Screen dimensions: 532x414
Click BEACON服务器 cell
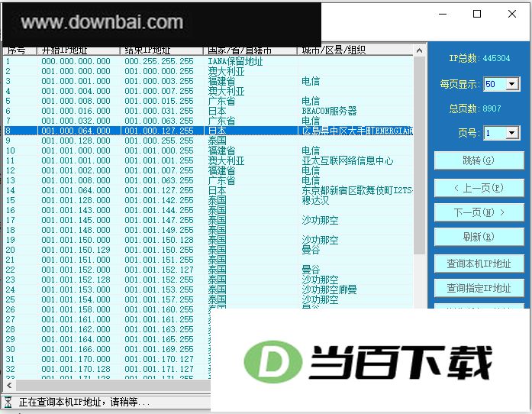click(x=329, y=111)
